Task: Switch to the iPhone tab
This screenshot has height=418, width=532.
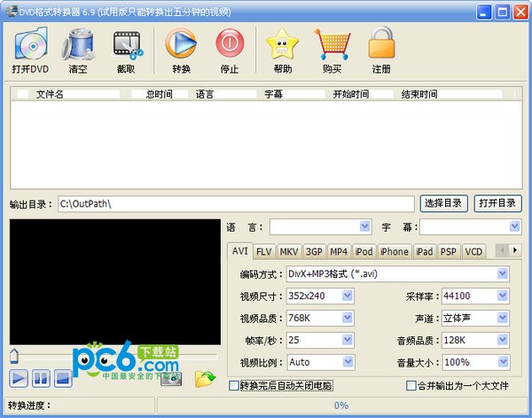Action: click(395, 252)
